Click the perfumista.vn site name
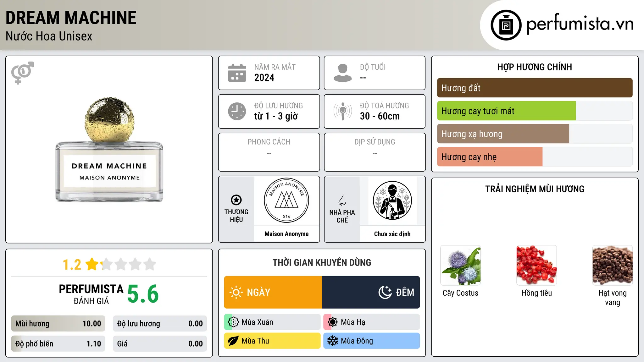This screenshot has width=644, height=362. coord(580,24)
